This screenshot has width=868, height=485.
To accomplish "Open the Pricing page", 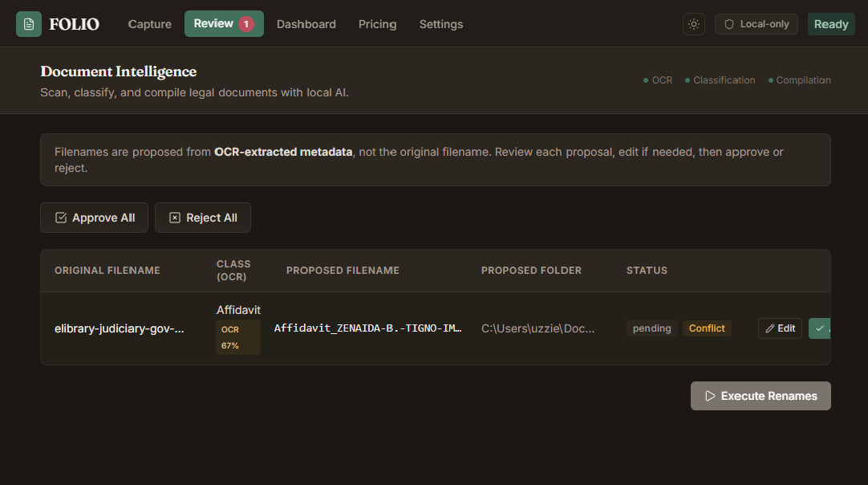I will point(378,24).
